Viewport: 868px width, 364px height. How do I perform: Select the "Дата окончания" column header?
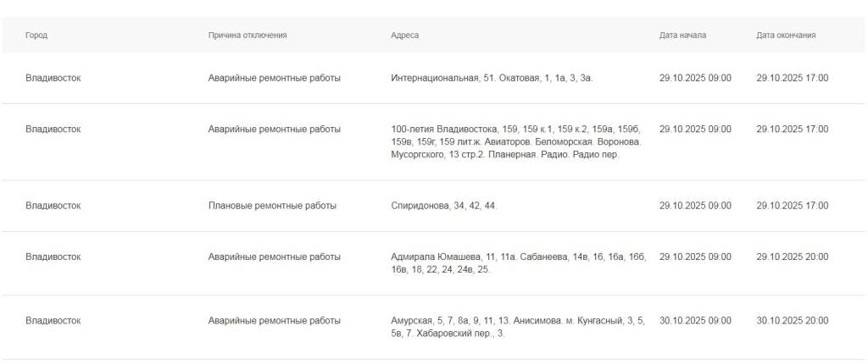(786, 36)
